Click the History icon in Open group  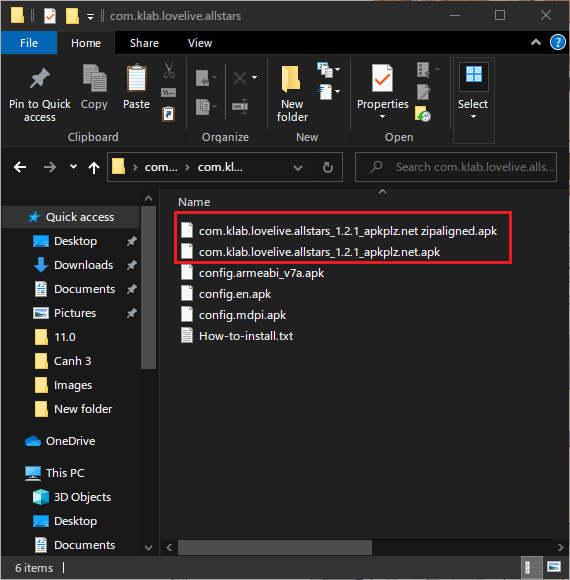tap(423, 114)
